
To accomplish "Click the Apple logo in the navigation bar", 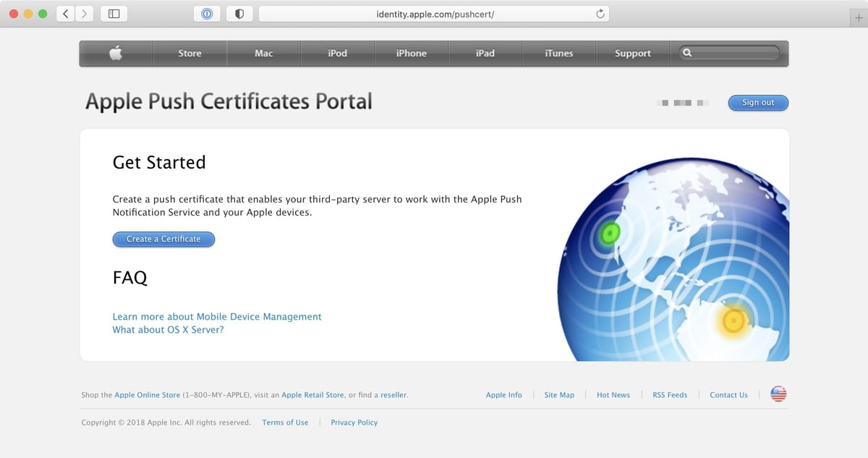I will click(116, 53).
